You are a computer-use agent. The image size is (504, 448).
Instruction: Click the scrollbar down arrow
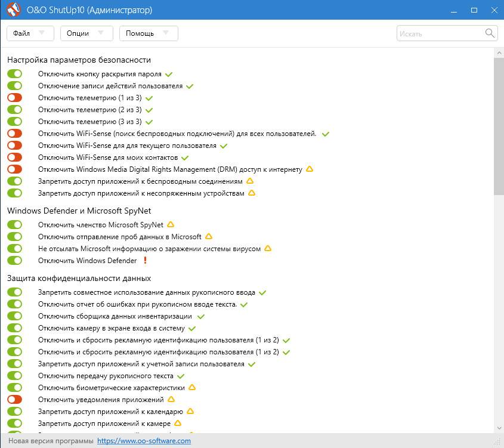(x=499, y=428)
